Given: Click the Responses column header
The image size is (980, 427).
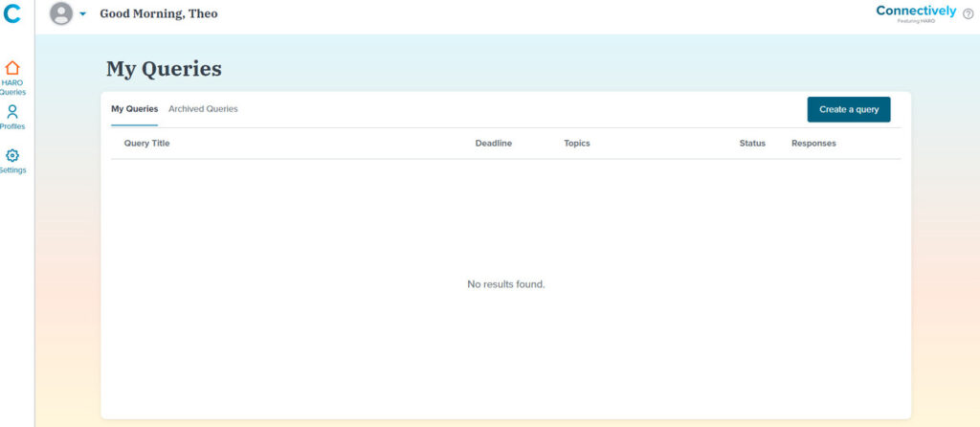Looking at the screenshot, I should pyautogui.click(x=813, y=144).
